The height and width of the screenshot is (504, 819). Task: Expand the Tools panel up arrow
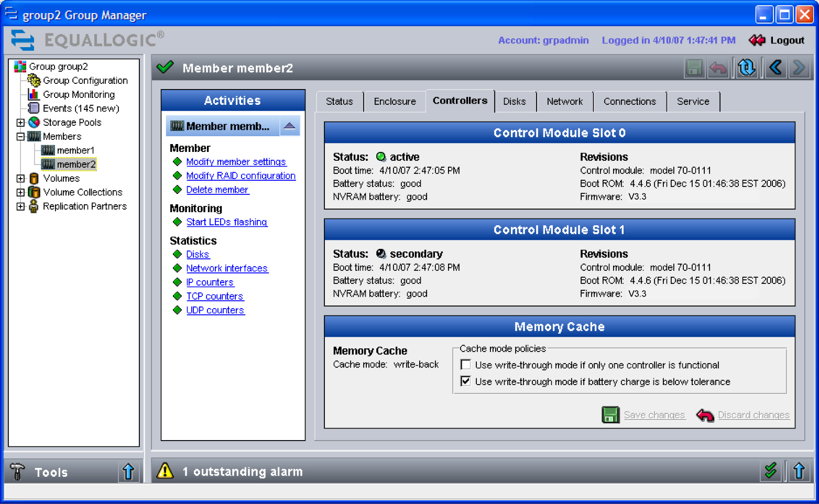click(128, 472)
